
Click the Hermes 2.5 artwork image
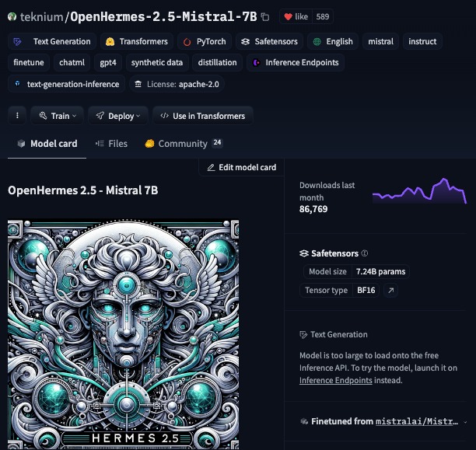pyautogui.click(x=123, y=334)
